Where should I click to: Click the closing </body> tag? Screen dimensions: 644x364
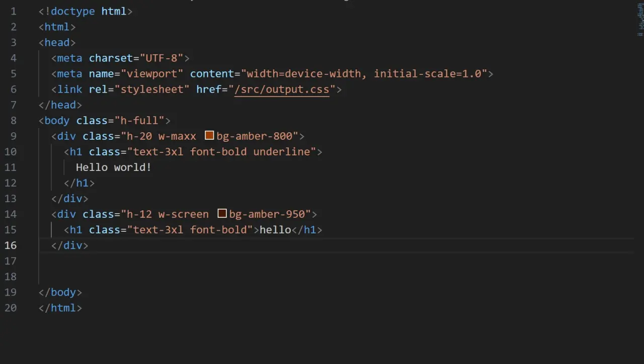click(60, 292)
